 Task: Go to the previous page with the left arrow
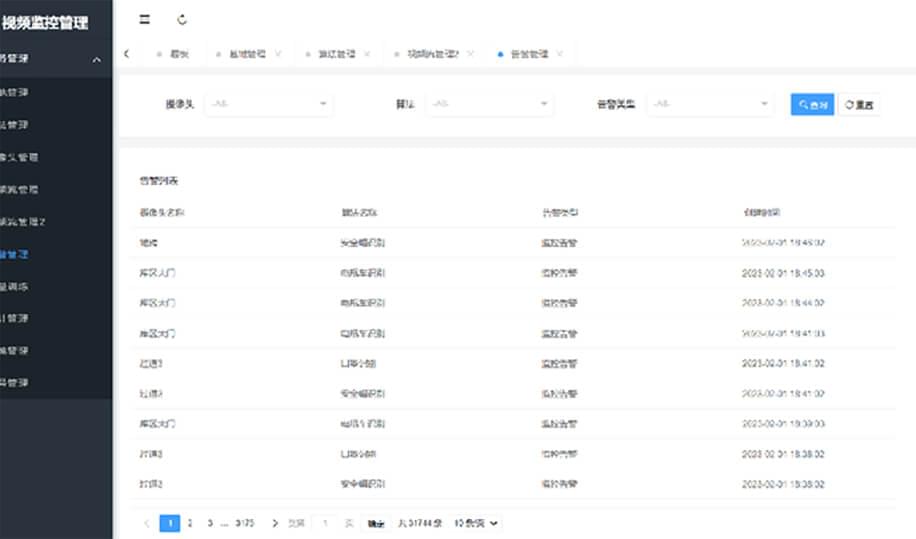click(146, 523)
